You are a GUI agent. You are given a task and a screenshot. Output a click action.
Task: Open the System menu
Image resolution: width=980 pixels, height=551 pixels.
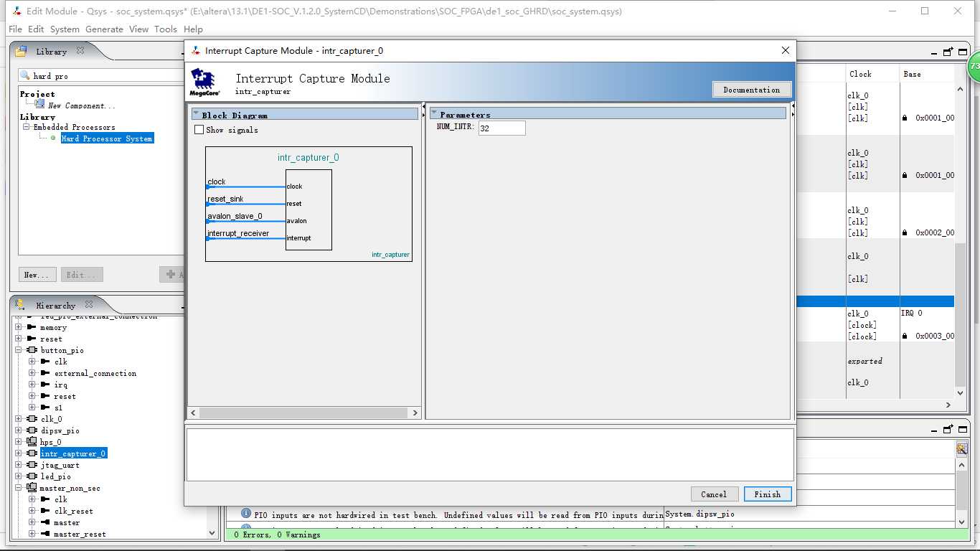click(65, 29)
